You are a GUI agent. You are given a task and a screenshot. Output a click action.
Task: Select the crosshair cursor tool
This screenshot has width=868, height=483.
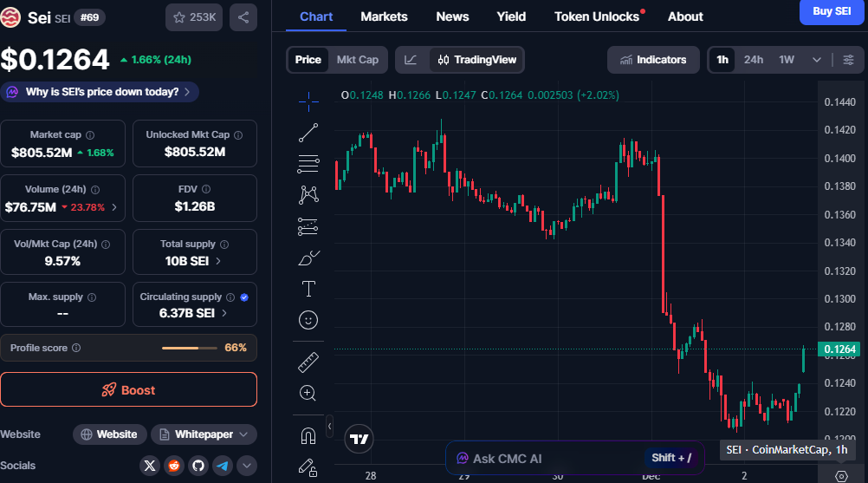point(308,101)
